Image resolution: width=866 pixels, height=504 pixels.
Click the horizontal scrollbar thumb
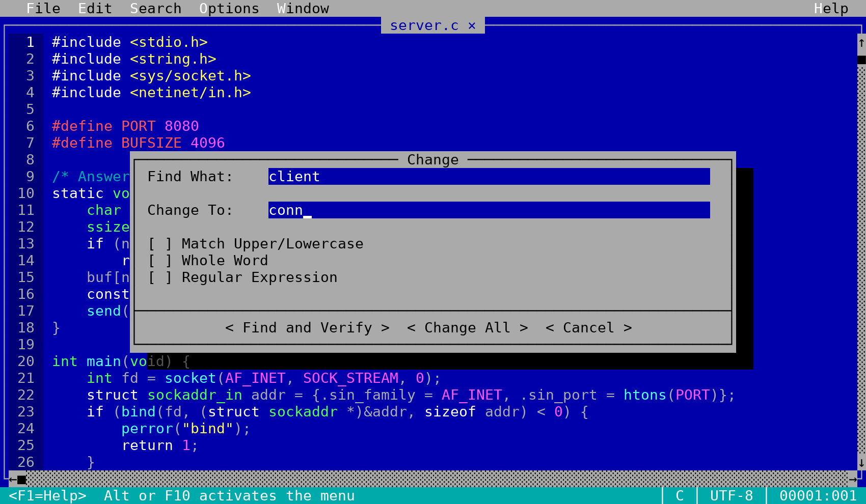pos(21,480)
